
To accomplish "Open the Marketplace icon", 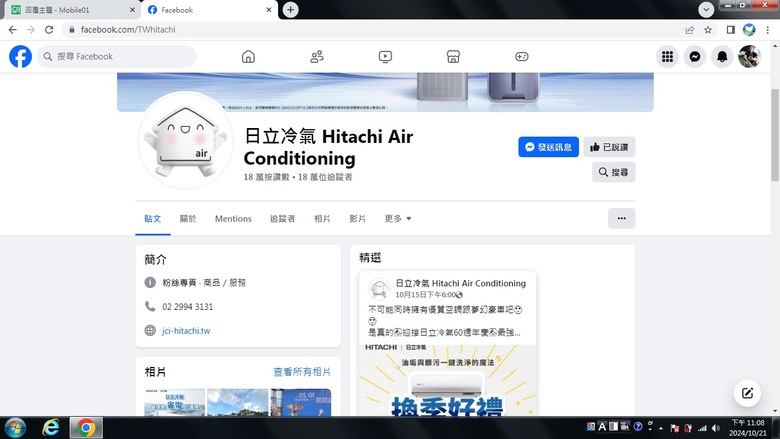I will tap(453, 57).
